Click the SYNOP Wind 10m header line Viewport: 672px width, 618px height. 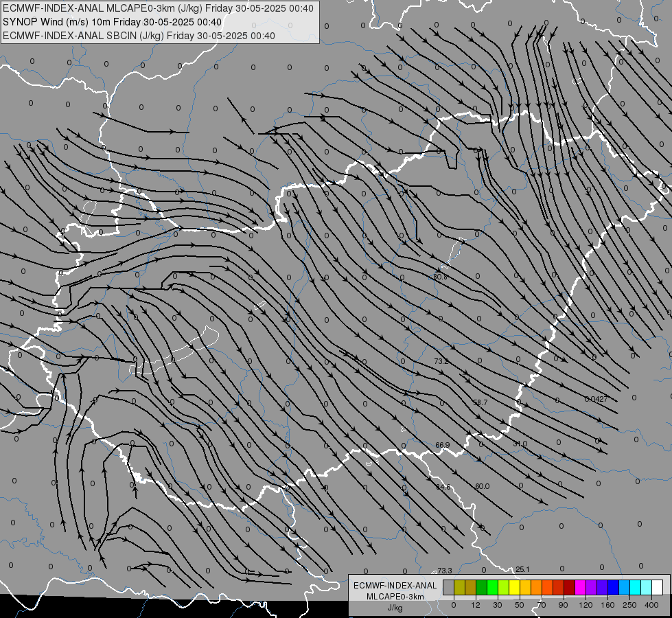point(113,22)
